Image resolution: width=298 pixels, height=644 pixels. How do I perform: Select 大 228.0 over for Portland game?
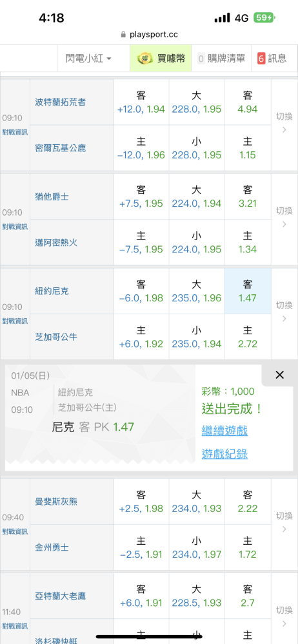pos(196,102)
